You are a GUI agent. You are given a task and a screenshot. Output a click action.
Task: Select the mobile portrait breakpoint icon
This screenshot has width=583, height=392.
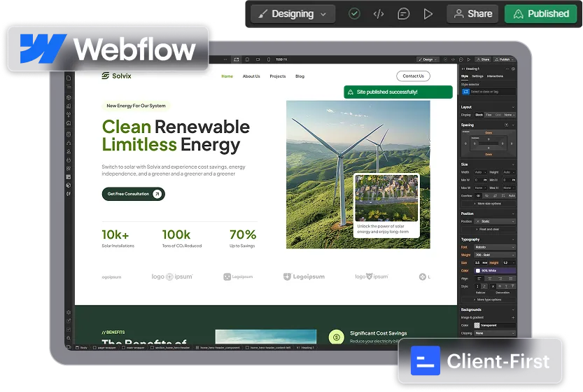pos(269,59)
